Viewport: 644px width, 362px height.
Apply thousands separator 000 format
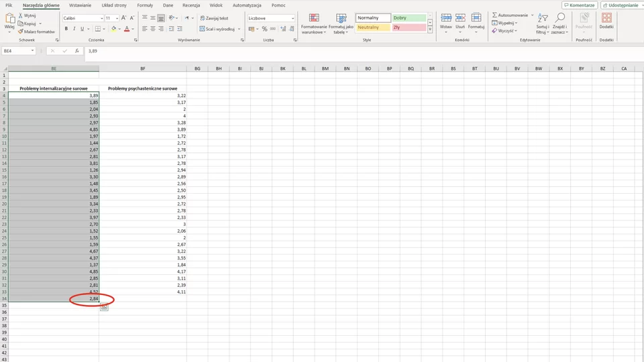(273, 29)
